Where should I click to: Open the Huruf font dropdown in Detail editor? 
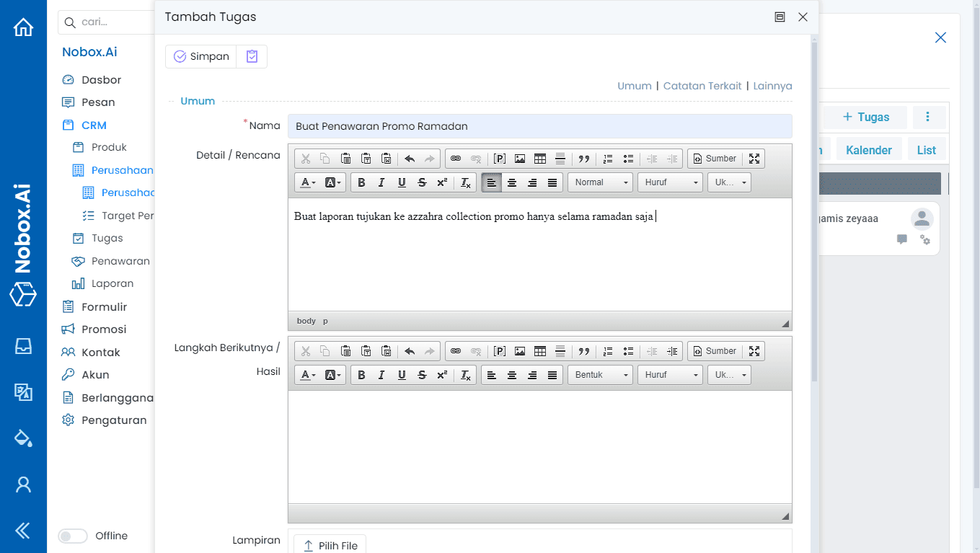[670, 182]
